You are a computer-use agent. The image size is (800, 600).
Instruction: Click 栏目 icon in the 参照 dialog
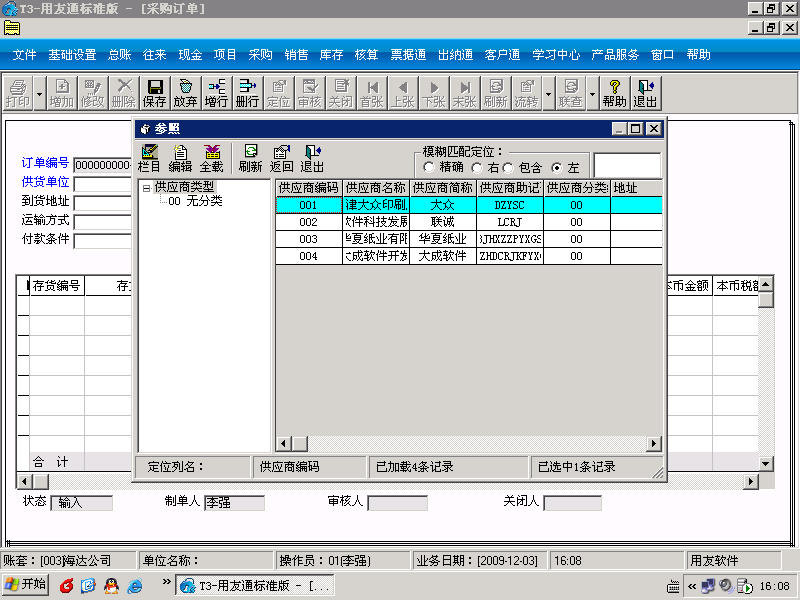149,158
